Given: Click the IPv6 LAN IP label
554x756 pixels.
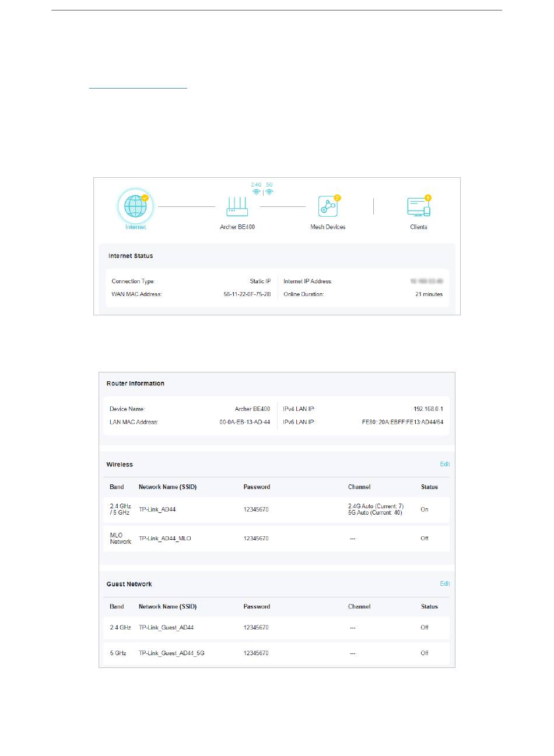Looking at the screenshot, I should (x=299, y=422).
